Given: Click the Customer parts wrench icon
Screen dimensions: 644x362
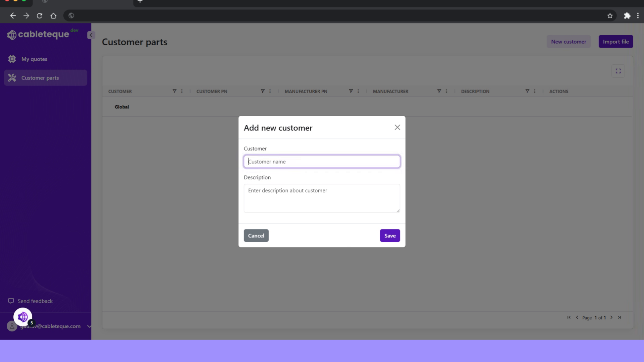Looking at the screenshot, I should tap(12, 77).
